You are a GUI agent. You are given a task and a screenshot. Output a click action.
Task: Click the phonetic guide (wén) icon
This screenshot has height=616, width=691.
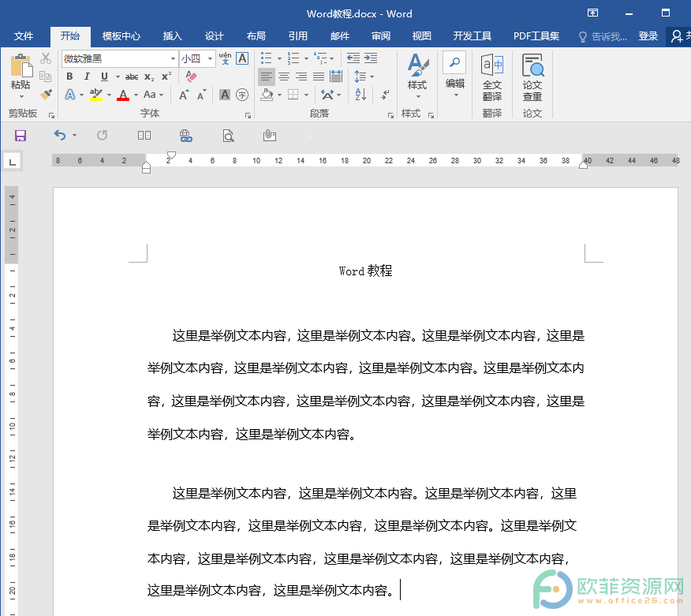click(225, 58)
